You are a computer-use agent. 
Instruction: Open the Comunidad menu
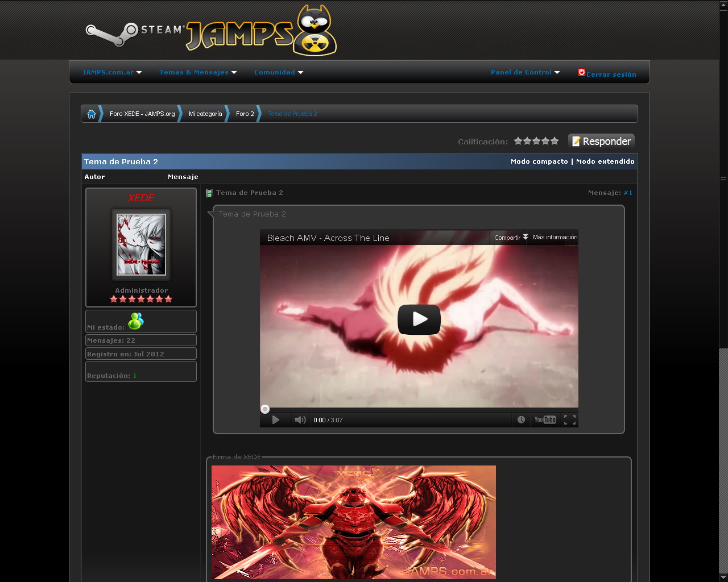[x=279, y=72]
